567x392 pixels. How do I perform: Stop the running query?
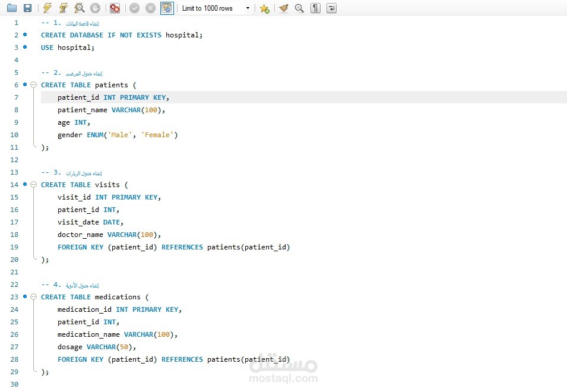click(95, 8)
